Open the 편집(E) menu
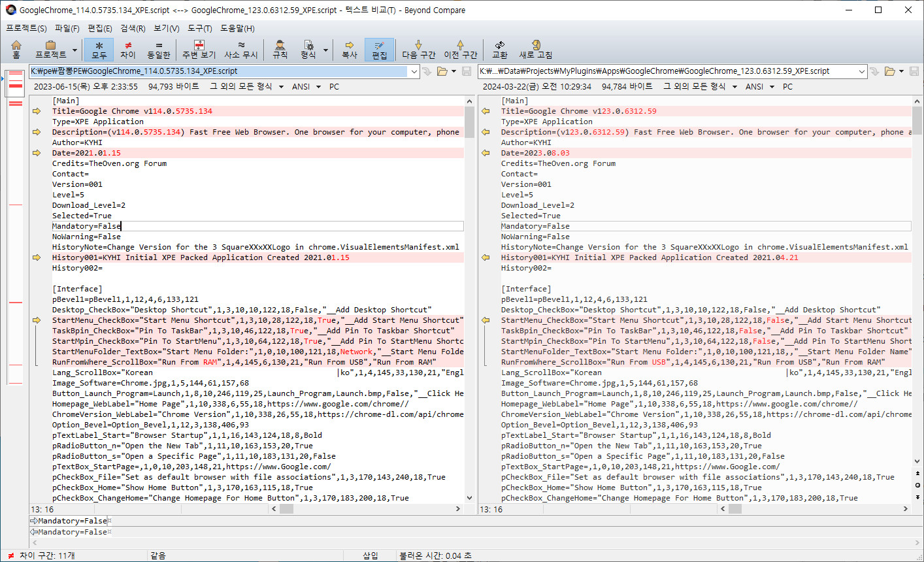924x562 pixels. tap(100, 28)
